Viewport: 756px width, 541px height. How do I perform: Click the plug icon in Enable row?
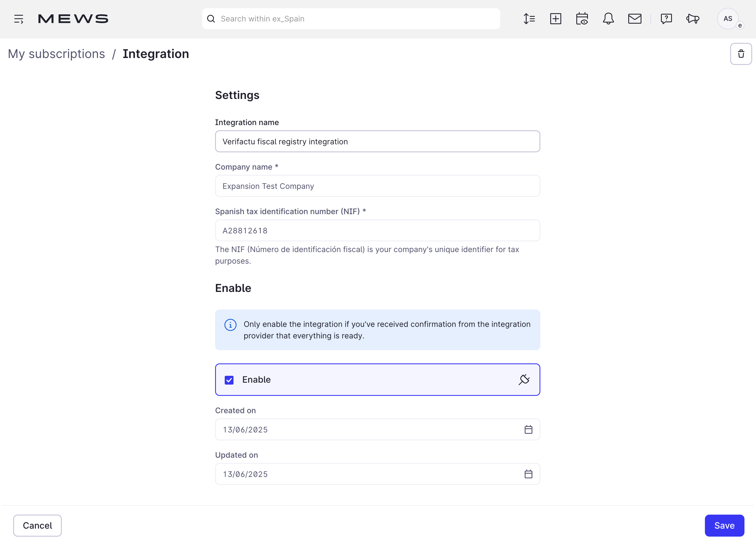coord(524,379)
